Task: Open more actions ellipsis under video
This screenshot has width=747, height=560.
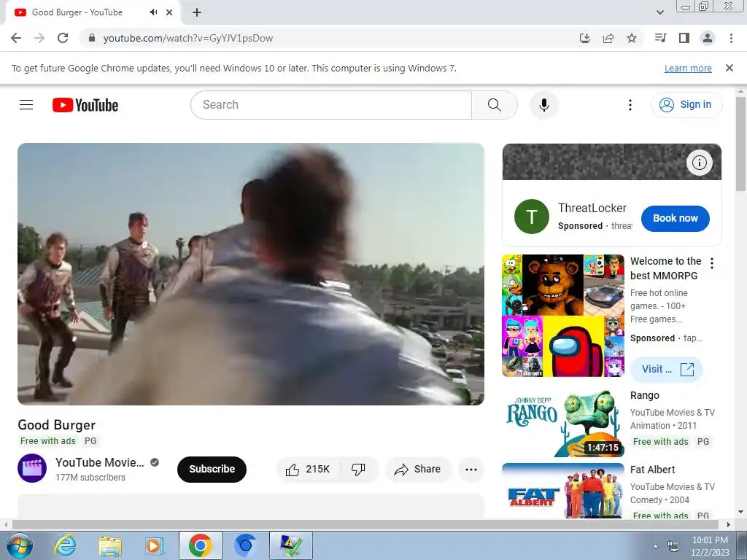Action: tap(471, 470)
